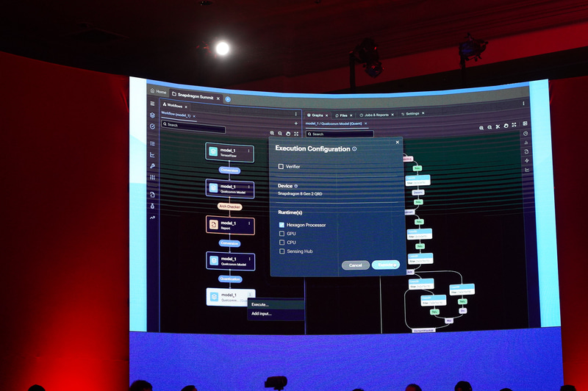Open options menu of model_1 TensorFlow node
Viewport: 588px width, 391px height.
tap(248, 151)
